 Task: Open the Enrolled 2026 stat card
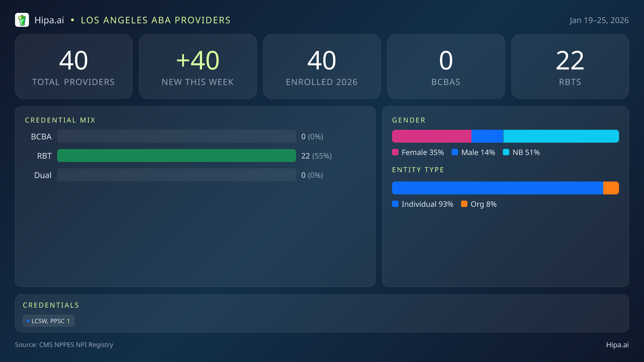(322, 66)
